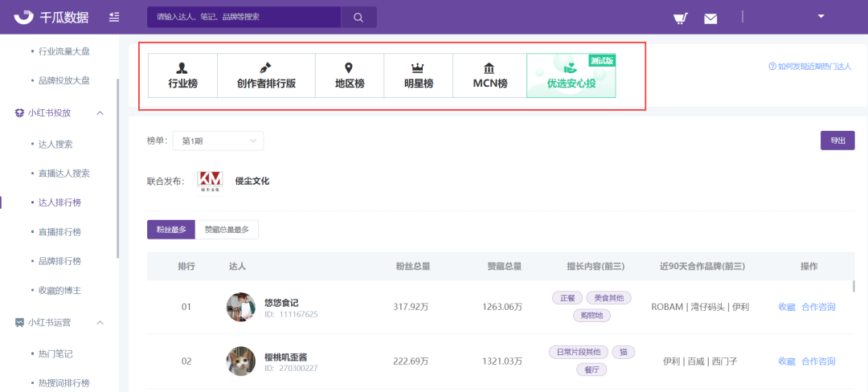Select the 明星榜 tab
This screenshot has height=392, width=868.
(x=419, y=76)
